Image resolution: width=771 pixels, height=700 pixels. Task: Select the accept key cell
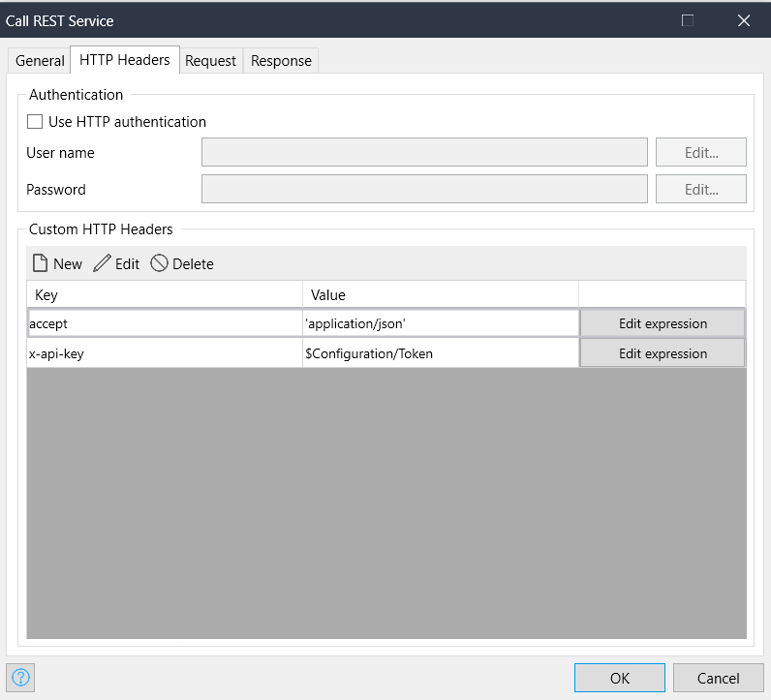164,323
